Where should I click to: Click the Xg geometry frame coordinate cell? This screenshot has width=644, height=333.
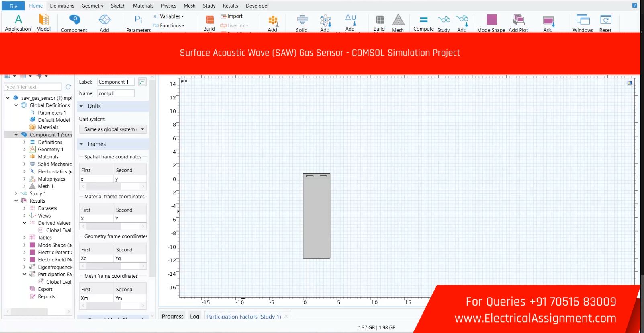click(x=96, y=259)
